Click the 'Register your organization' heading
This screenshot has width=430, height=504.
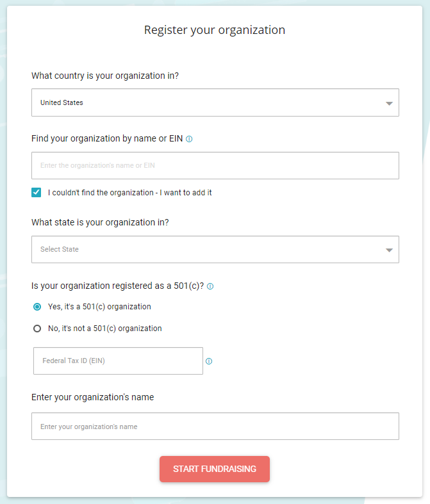[215, 30]
